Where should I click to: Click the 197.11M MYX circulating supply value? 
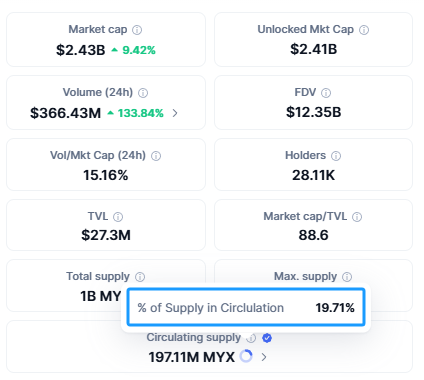click(192, 357)
